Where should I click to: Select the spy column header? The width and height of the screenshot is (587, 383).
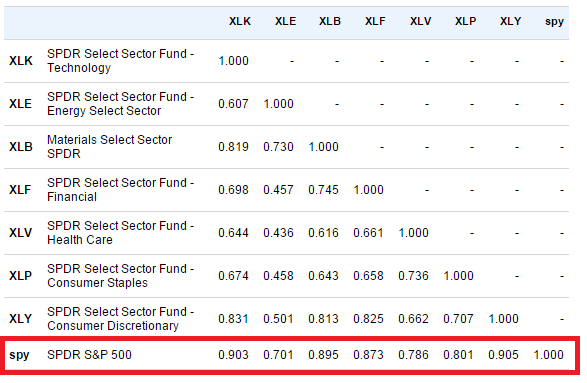pos(554,22)
